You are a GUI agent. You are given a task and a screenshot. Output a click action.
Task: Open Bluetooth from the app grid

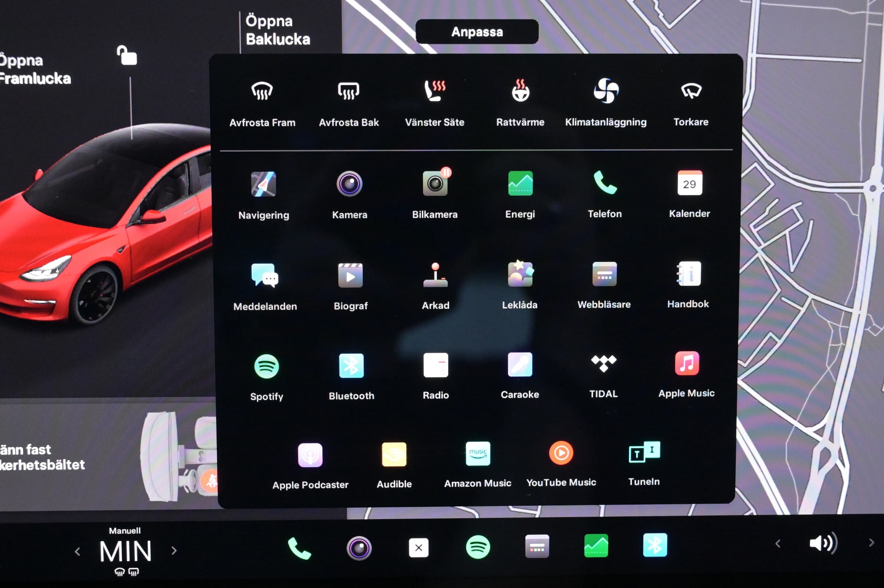(351, 377)
